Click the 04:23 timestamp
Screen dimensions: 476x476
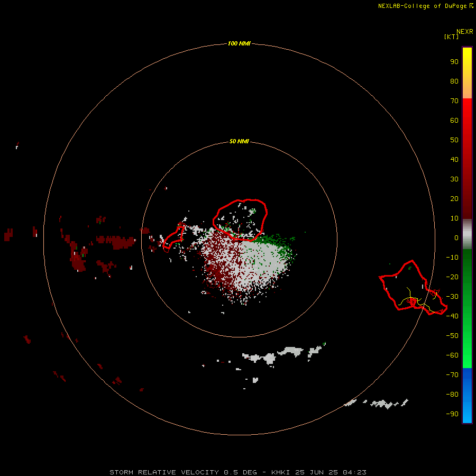click(x=354, y=472)
